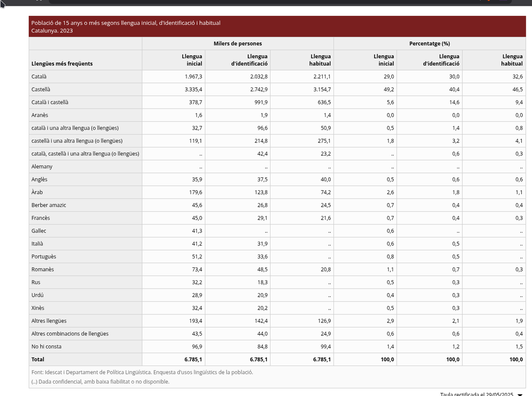Select 'Altres combinacions de llengües' row label

70,334
